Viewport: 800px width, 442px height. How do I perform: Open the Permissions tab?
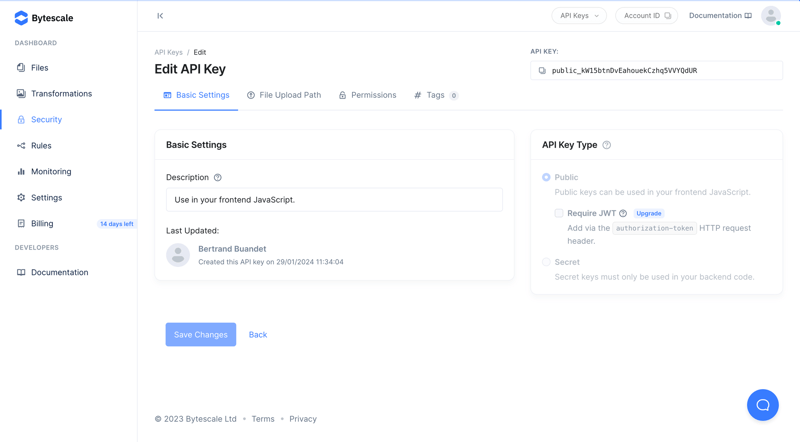point(367,95)
